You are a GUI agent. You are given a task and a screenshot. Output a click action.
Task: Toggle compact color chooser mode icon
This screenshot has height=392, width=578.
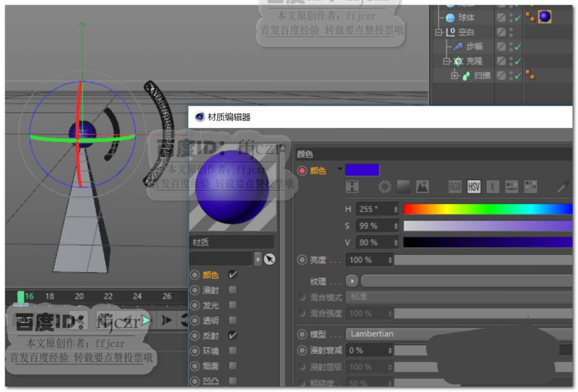[352, 186]
